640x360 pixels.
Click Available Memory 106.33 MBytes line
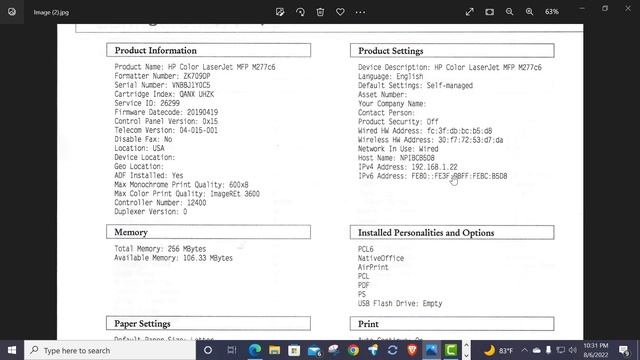(173, 258)
